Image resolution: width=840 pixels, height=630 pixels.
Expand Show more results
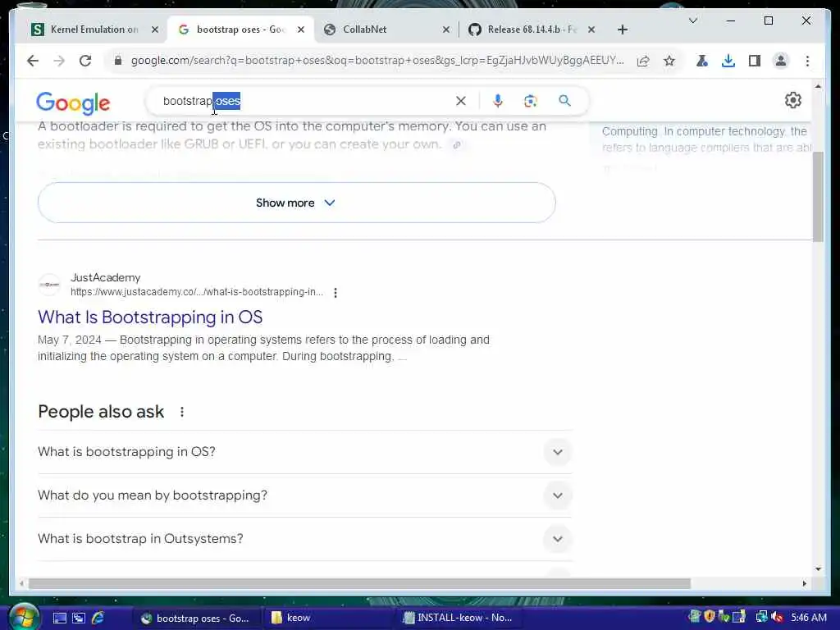pyautogui.click(x=296, y=203)
